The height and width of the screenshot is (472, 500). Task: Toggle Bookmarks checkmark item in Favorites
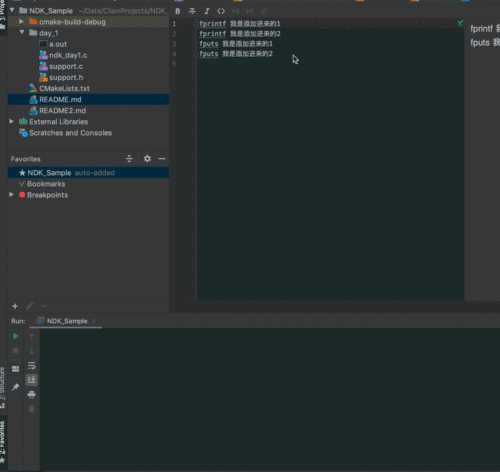point(42,184)
